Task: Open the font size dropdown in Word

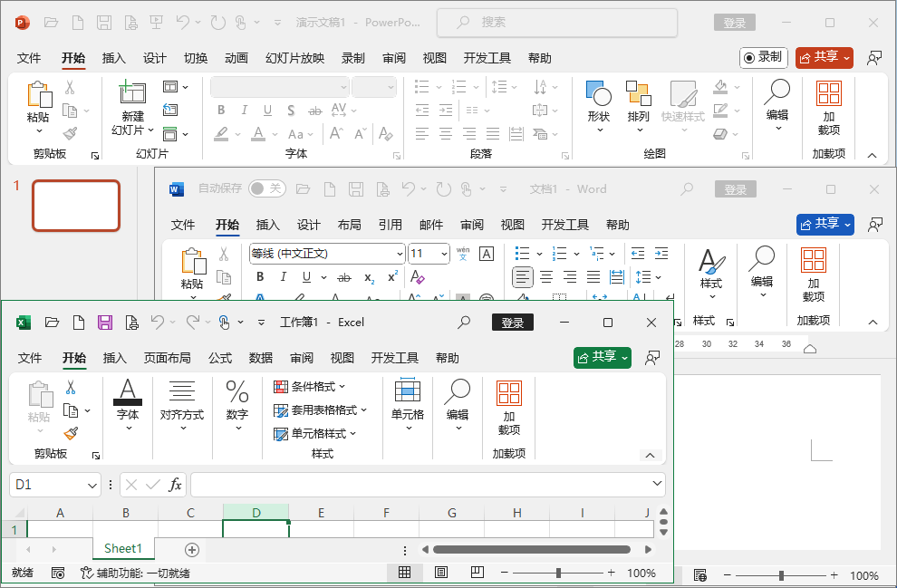Action: point(443,254)
